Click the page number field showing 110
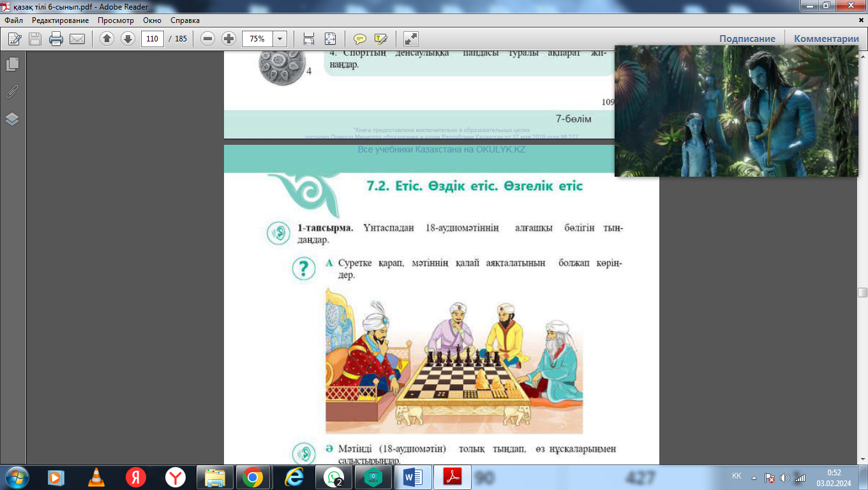This screenshot has height=490, width=868. pos(152,39)
